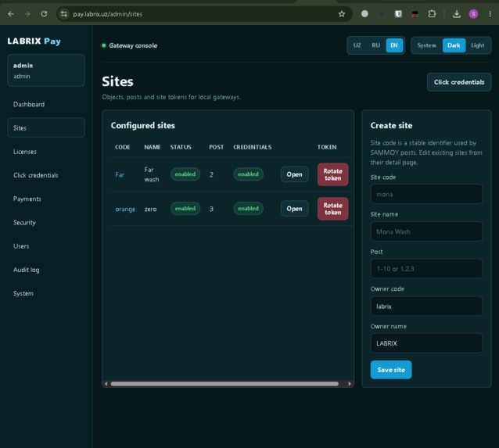Click Open for the zero site

pos(294,209)
